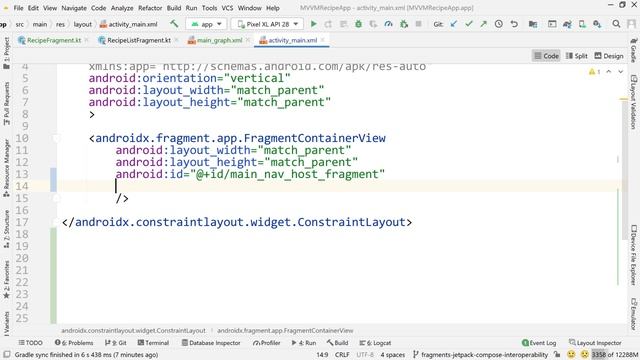Toggle the Project tool window

[x=7, y=53]
